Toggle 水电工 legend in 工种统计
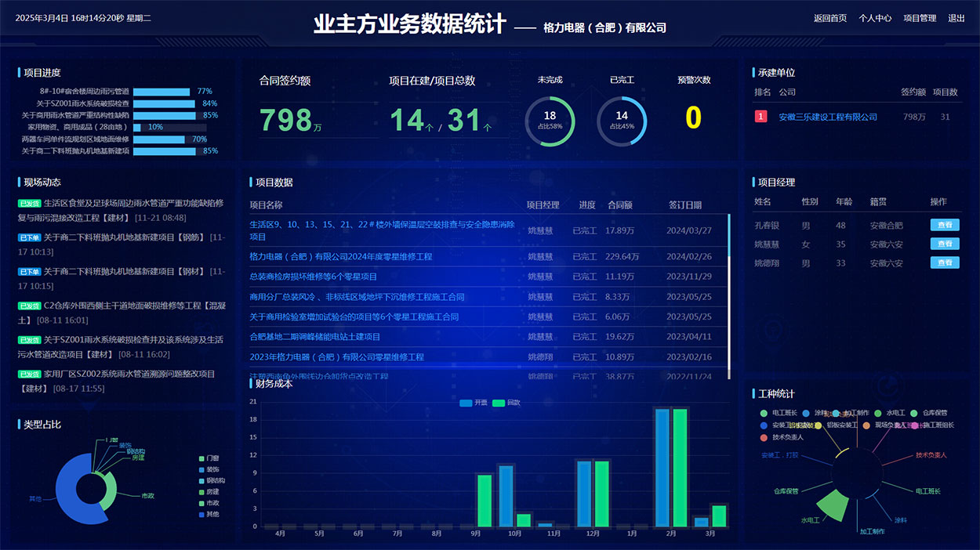The height and width of the screenshot is (550, 980). pyautogui.click(x=890, y=413)
